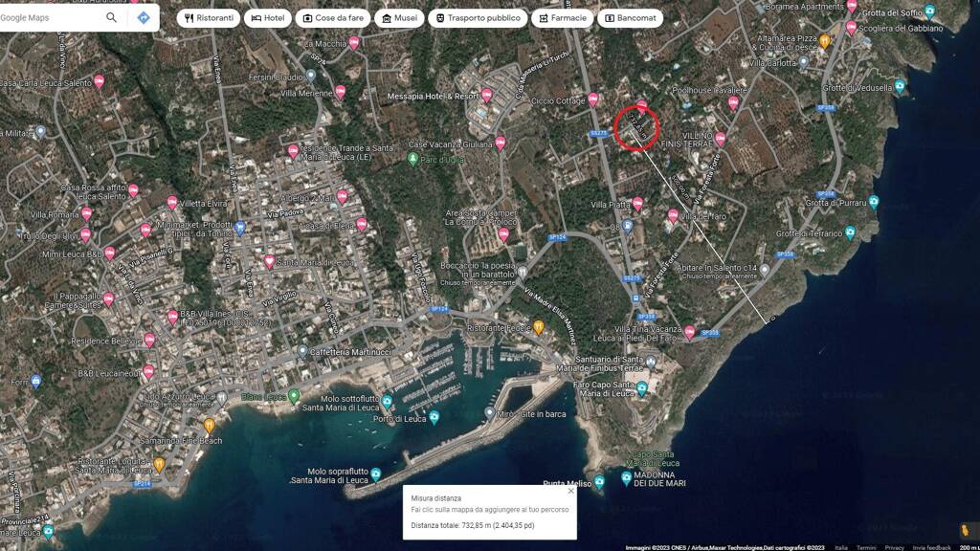Click the Faro Capo Santa Maria marker
This screenshot has height=551, width=980.
coord(642,388)
